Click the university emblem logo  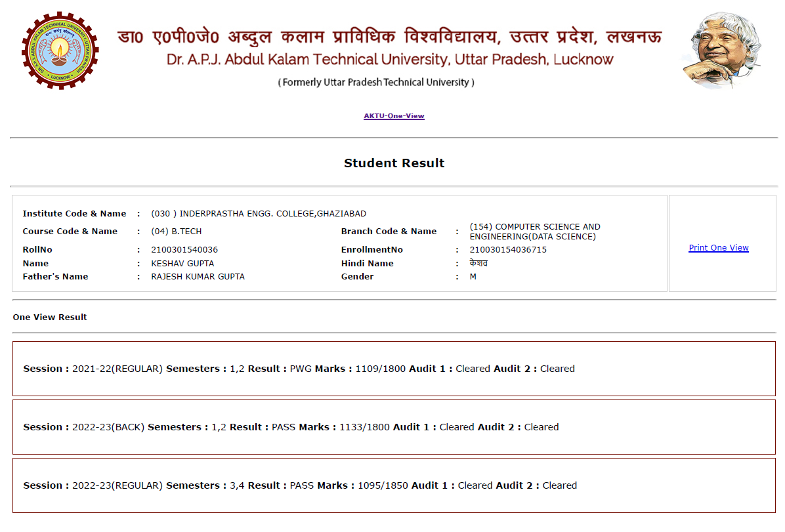pos(60,51)
